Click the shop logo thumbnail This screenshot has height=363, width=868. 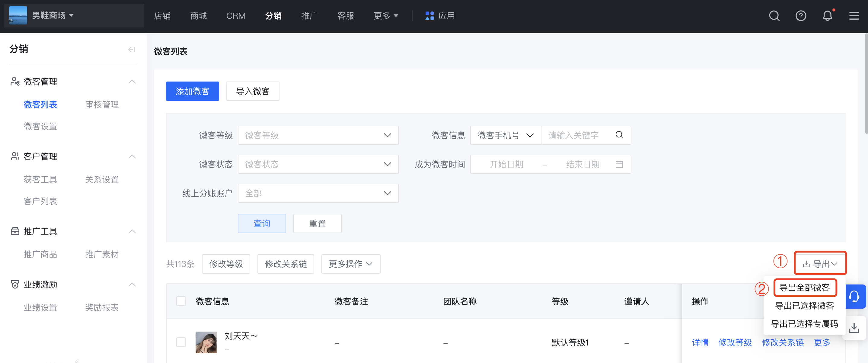[x=18, y=15]
